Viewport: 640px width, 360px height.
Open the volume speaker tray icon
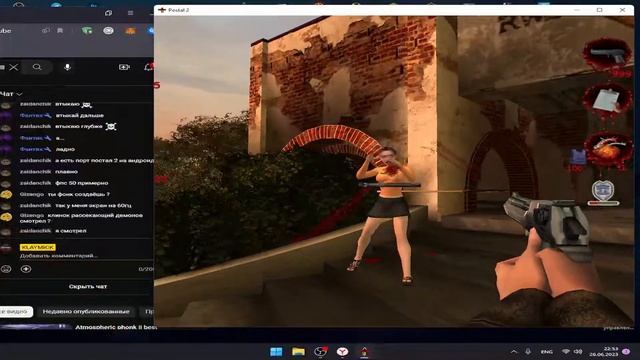[578, 351]
